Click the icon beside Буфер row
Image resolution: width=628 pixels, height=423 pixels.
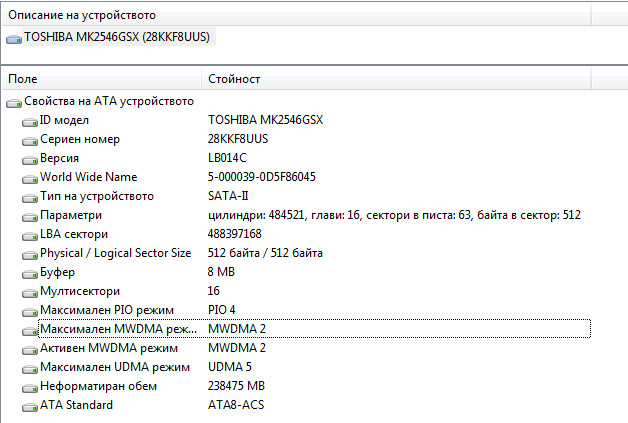[x=30, y=272]
